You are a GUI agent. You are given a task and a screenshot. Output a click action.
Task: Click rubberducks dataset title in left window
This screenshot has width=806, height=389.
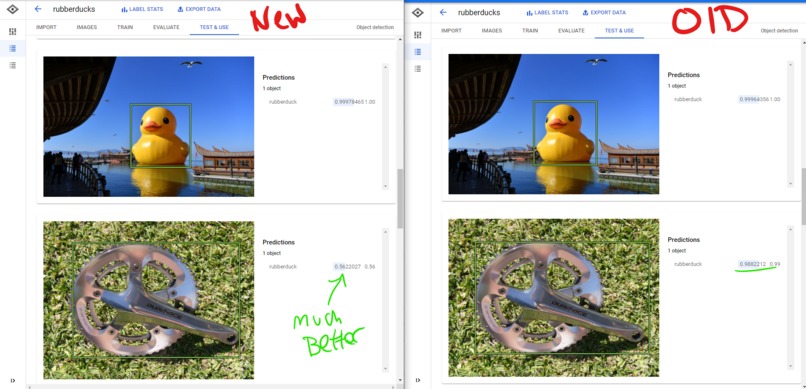(74, 9)
